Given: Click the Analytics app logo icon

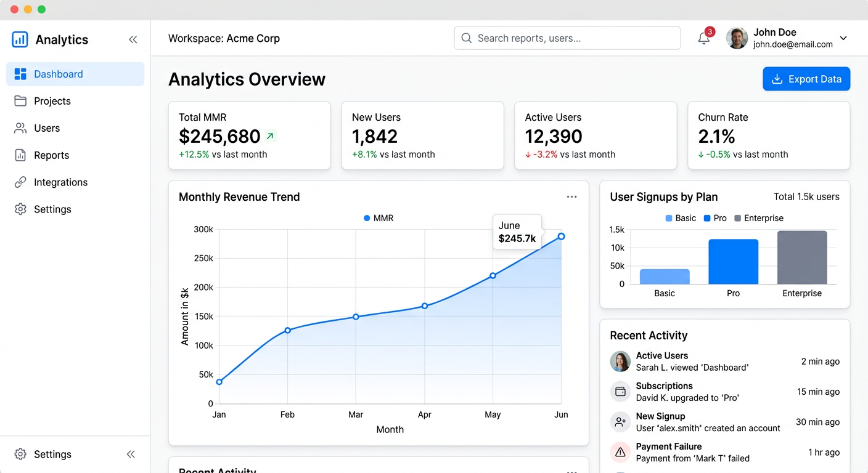Looking at the screenshot, I should (20, 39).
